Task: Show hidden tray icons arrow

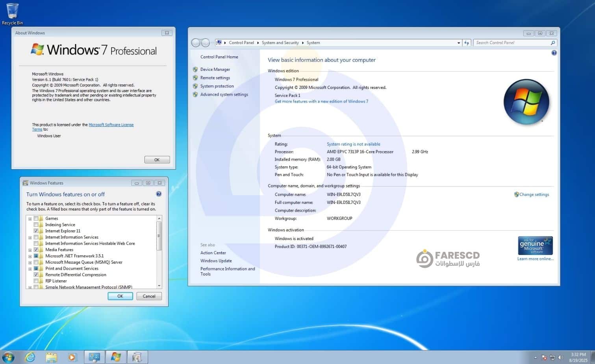Action: pos(536,358)
